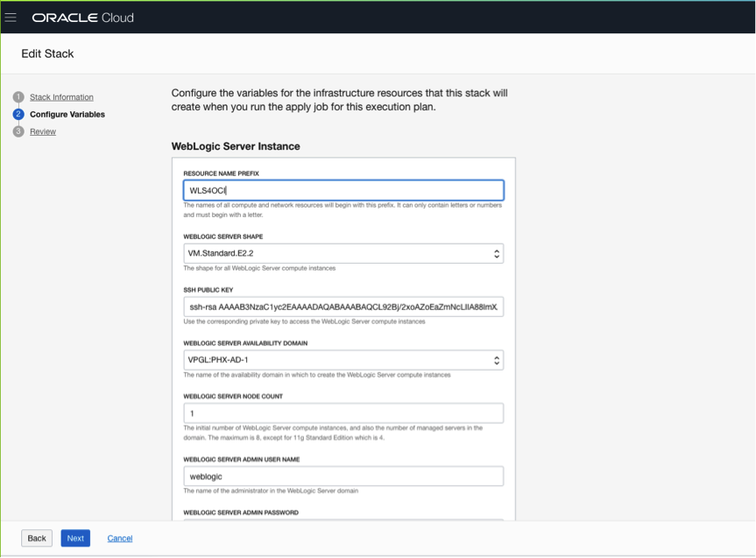Click the Oracle Cloud logo

coord(83,18)
